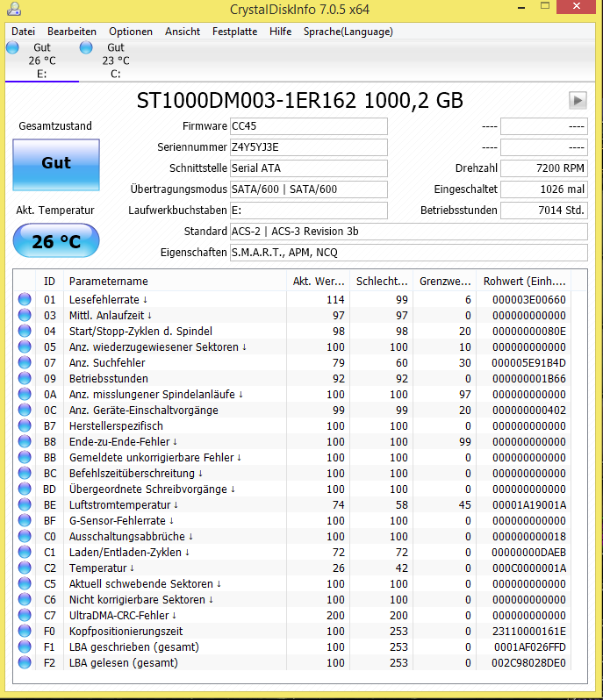Open the Festplatte menu
The width and height of the screenshot is (603, 700).
coord(235,32)
